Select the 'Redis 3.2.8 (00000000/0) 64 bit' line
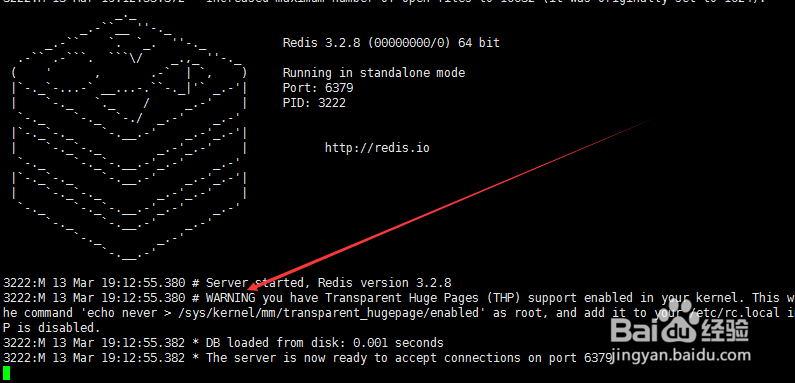 coord(391,43)
